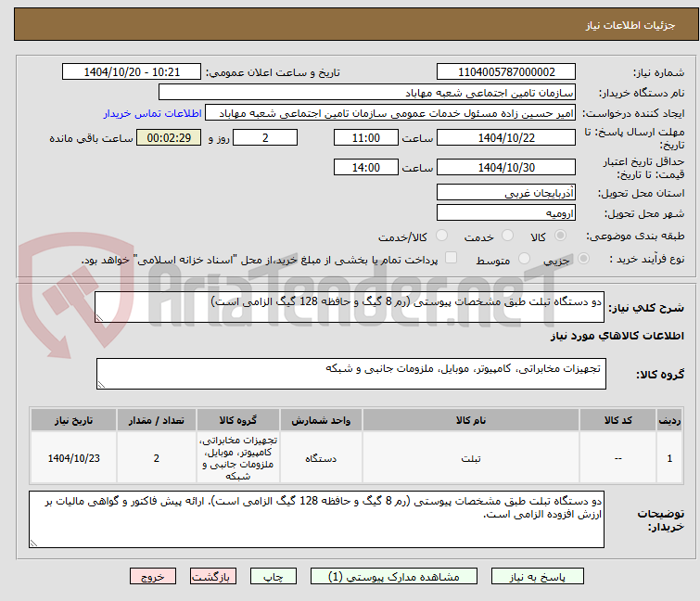The image size is (700, 601).
Task: Select the جزیی purchase type radio
Action: coord(583,259)
